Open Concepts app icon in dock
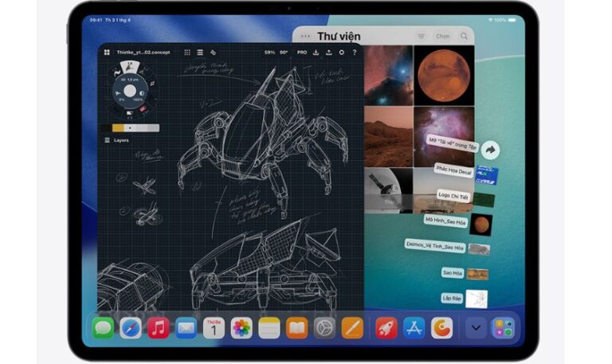612x364 pixels. (441, 328)
